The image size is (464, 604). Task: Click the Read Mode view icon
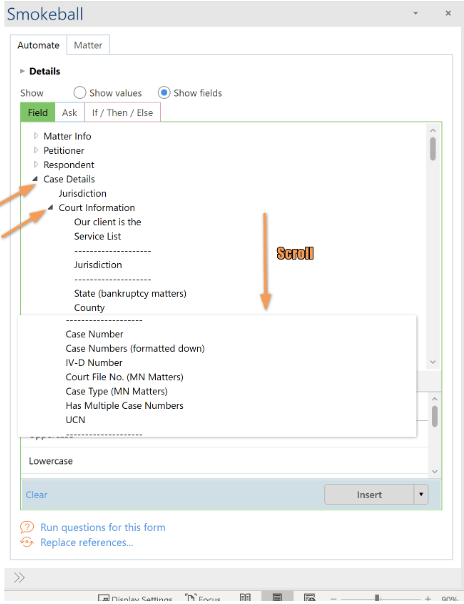(x=245, y=597)
